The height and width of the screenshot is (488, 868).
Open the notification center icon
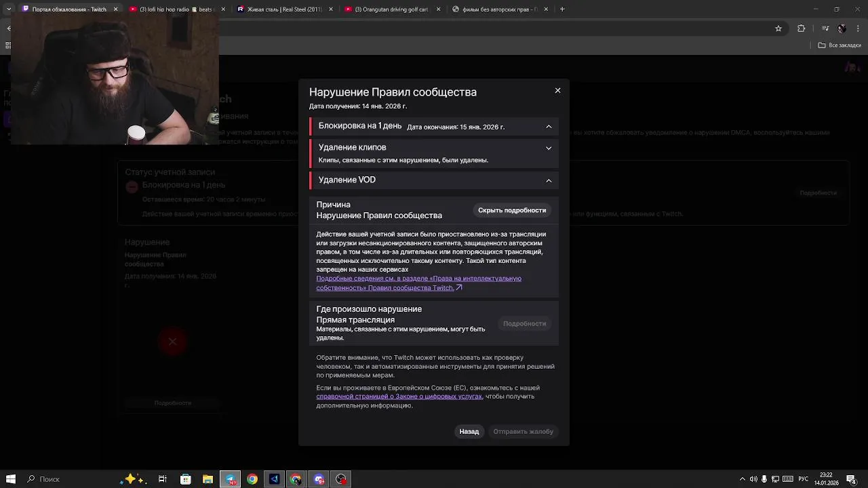[x=852, y=479]
